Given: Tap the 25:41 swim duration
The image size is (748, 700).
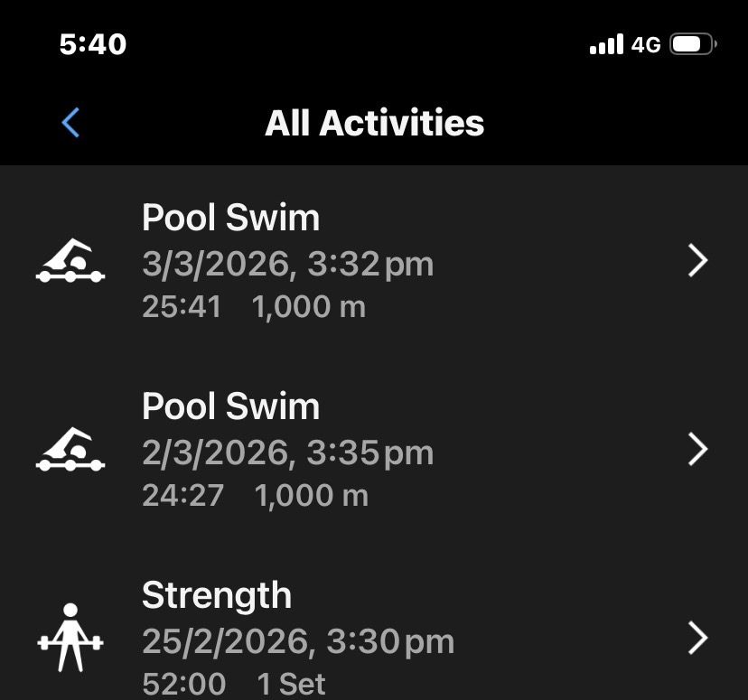Looking at the screenshot, I should (x=182, y=307).
